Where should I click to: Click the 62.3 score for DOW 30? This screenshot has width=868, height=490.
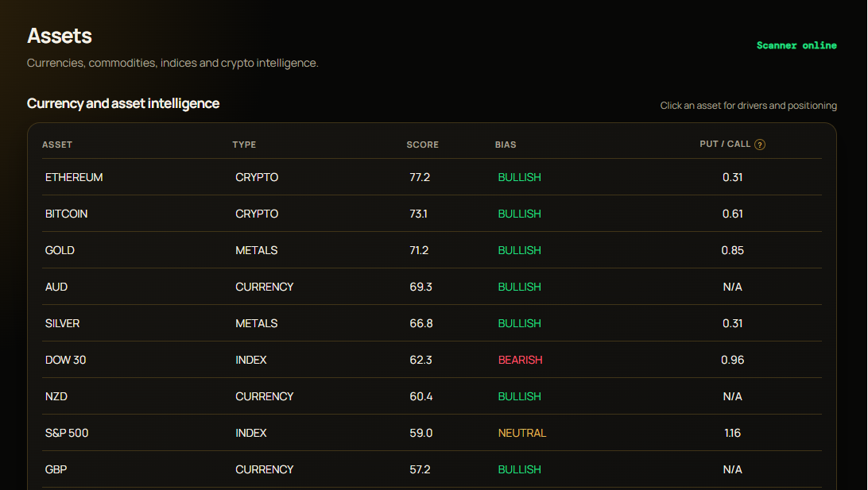click(420, 360)
